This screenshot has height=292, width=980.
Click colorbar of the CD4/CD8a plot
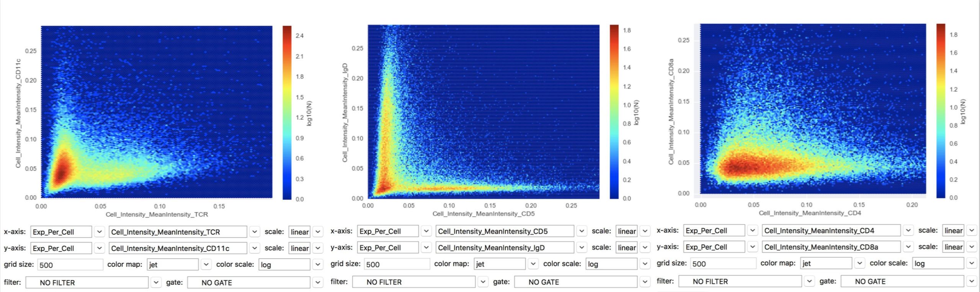(x=941, y=111)
